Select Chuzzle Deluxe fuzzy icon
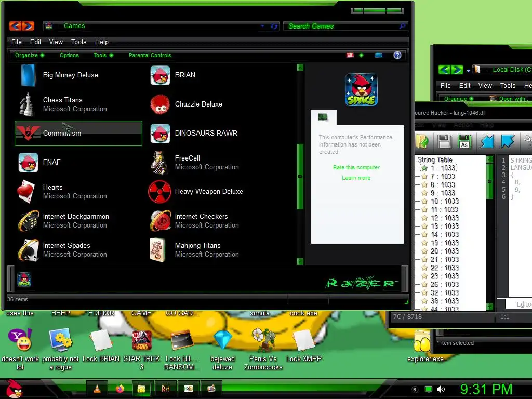The height and width of the screenshot is (399, 532). 160,104
